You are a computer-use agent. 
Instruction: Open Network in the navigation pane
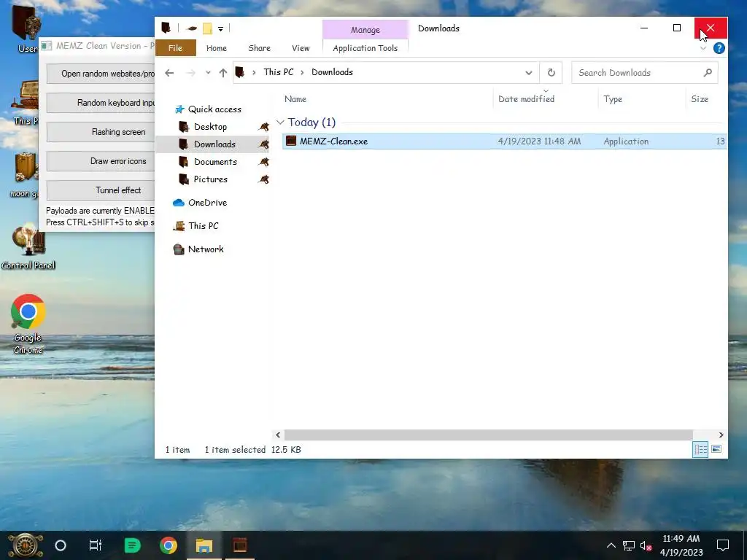pyautogui.click(x=205, y=249)
